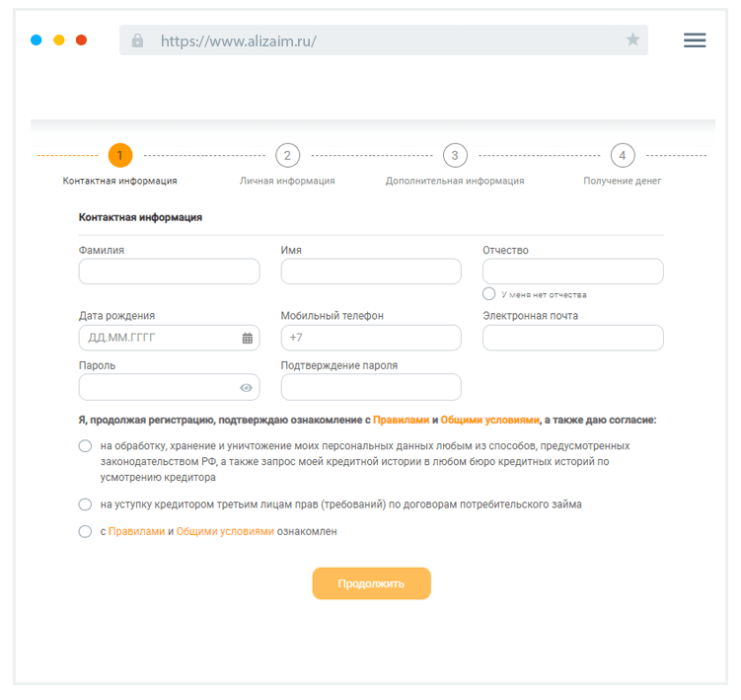This screenshot has width=741, height=700.
Task: Bookmark page with the star icon
Action: click(632, 40)
